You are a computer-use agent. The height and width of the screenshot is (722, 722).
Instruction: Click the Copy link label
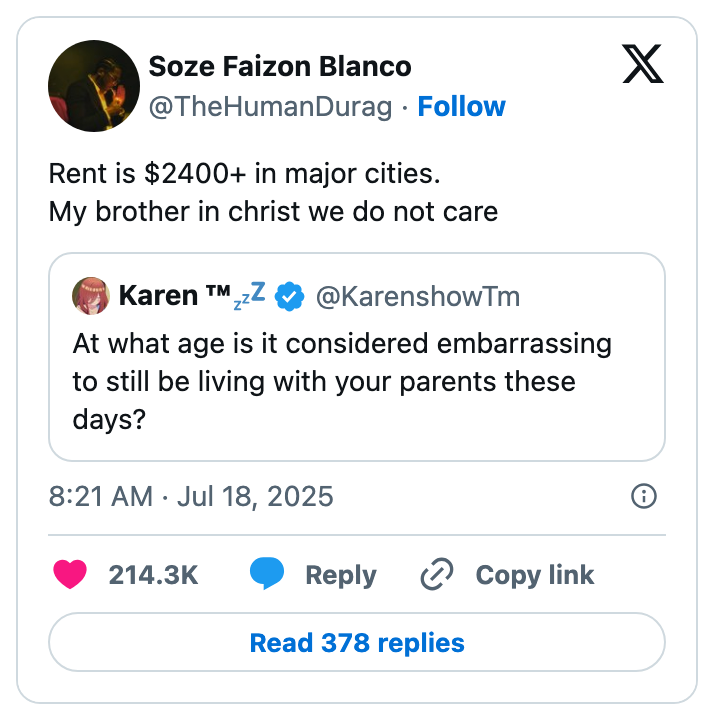(x=534, y=575)
